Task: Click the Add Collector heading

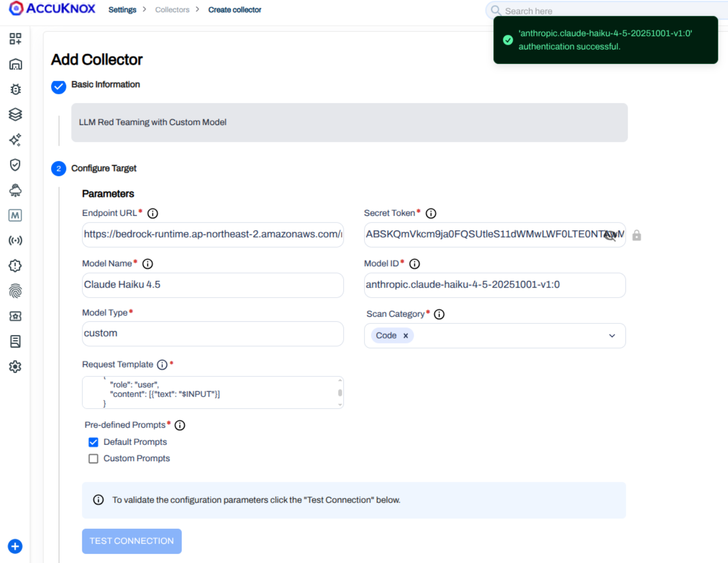Action: [x=97, y=60]
